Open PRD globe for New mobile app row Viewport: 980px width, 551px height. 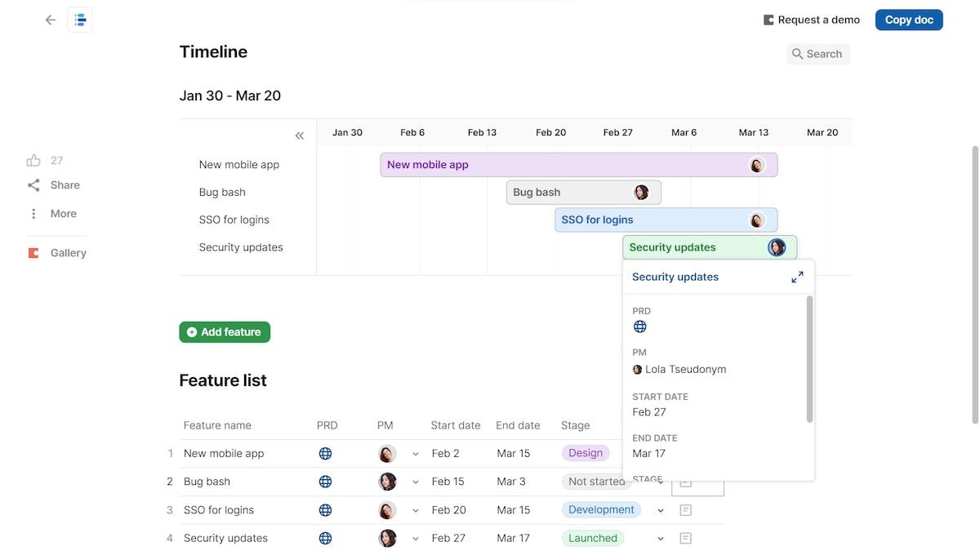click(325, 454)
